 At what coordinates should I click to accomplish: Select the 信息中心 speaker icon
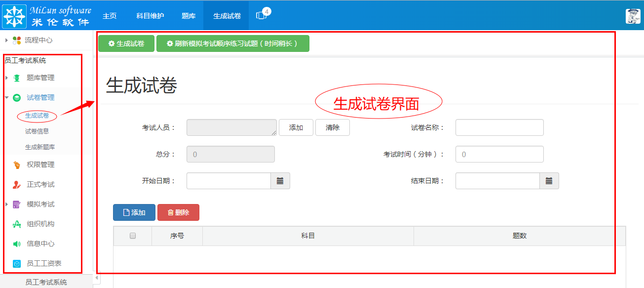tap(16, 244)
